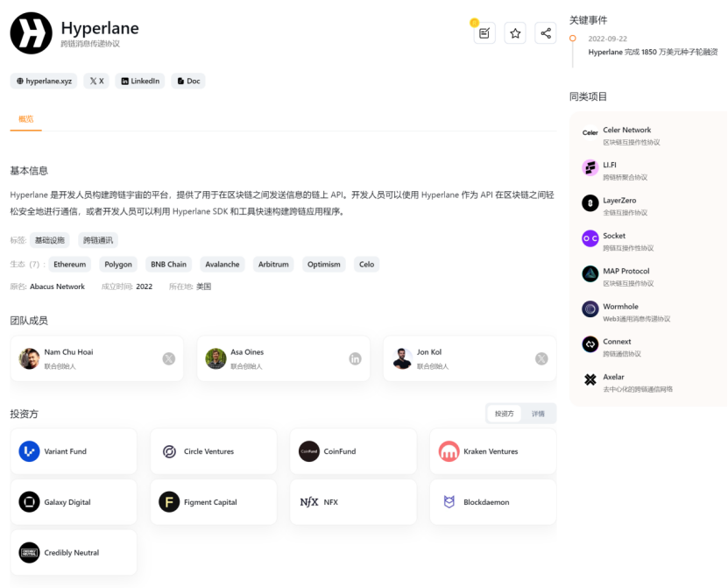Click the Blockdaemon logo
728x588 pixels.
(x=449, y=501)
